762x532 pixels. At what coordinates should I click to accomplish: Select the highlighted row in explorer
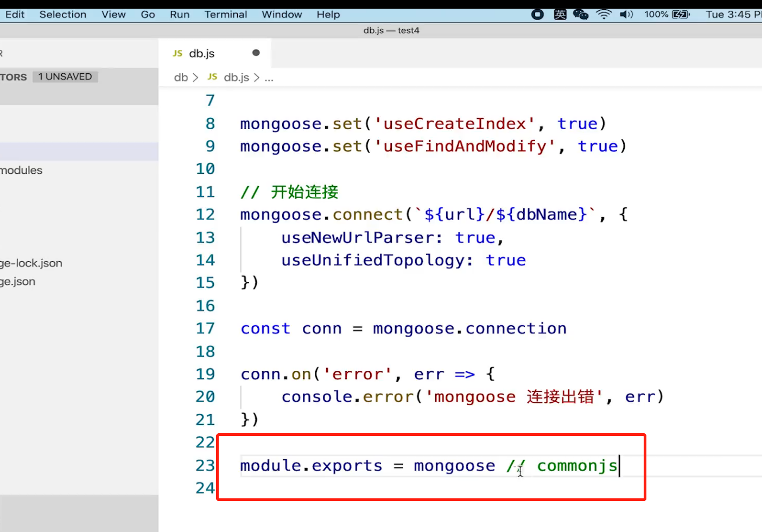(79, 151)
